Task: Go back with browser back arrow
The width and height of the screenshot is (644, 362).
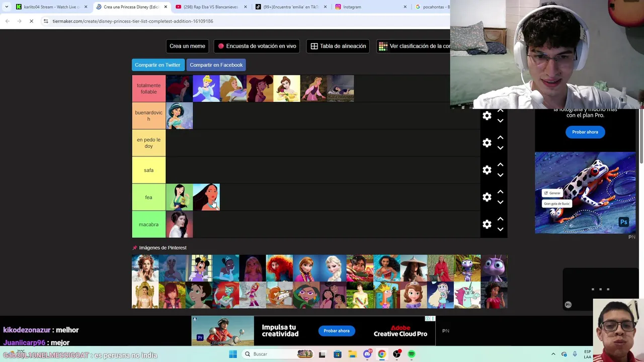Action: click(x=7, y=21)
